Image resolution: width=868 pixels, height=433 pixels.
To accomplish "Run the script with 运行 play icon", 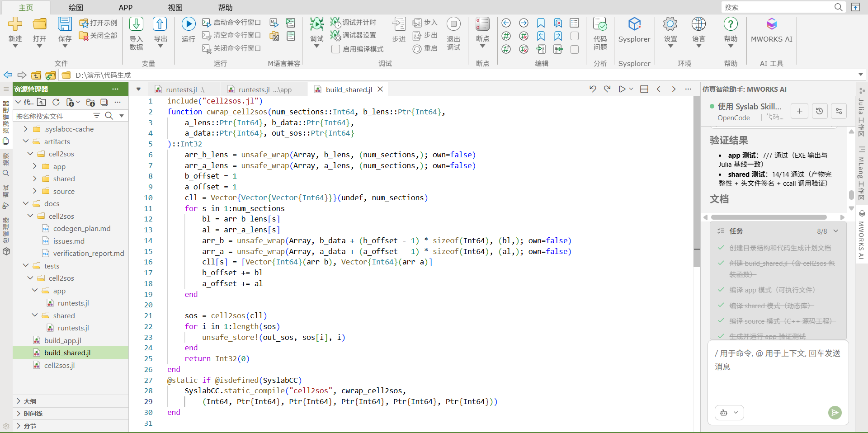I will point(188,24).
